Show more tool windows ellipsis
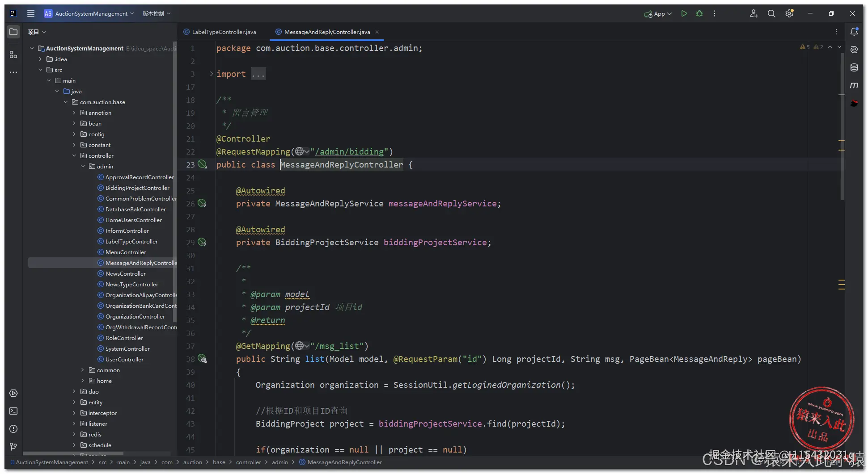 pyautogui.click(x=13, y=72)
